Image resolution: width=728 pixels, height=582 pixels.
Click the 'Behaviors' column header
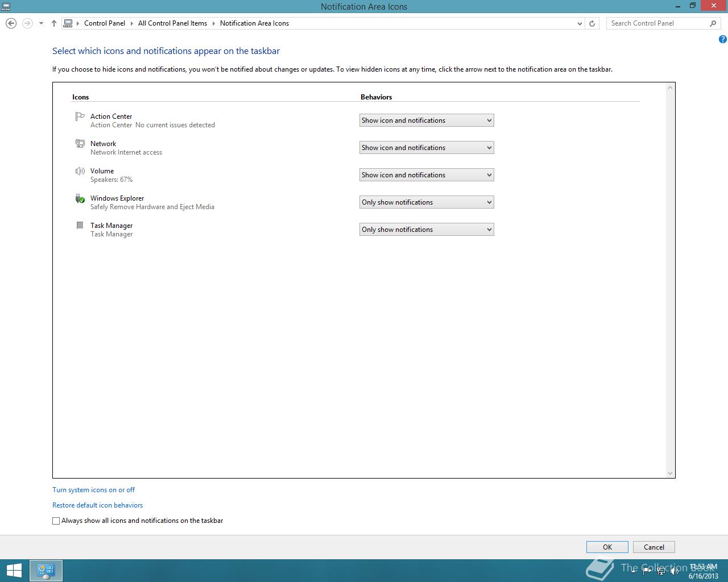(x=377, y=97)
